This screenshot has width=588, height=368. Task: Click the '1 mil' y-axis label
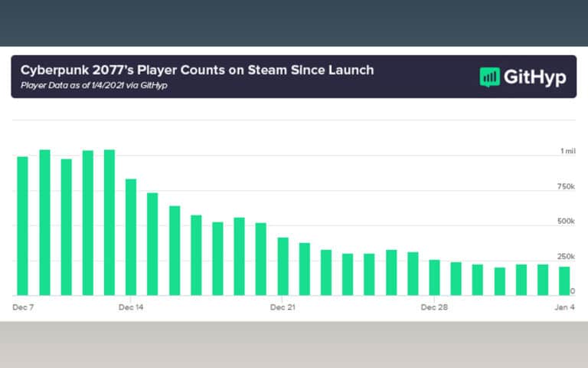click(567, 152)
